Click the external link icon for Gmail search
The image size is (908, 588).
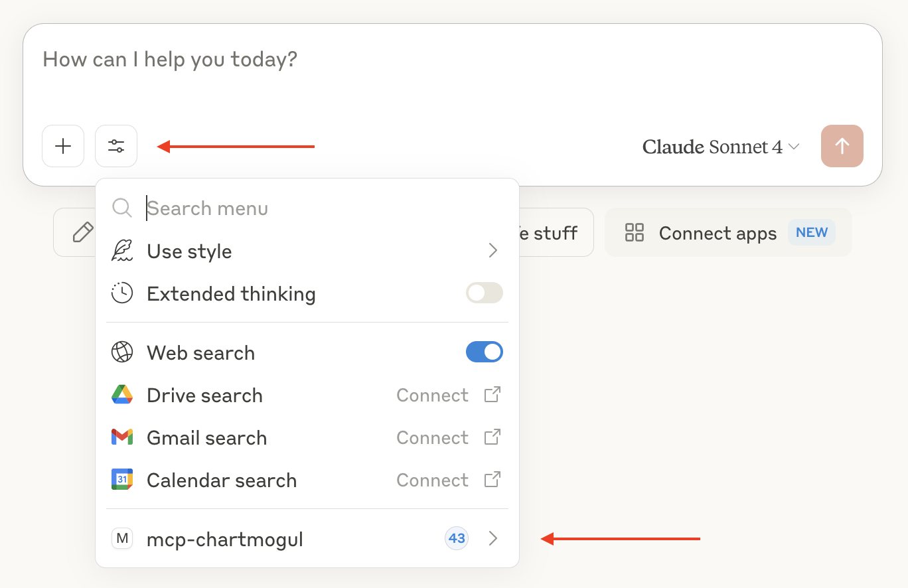(x=492, y=437)
